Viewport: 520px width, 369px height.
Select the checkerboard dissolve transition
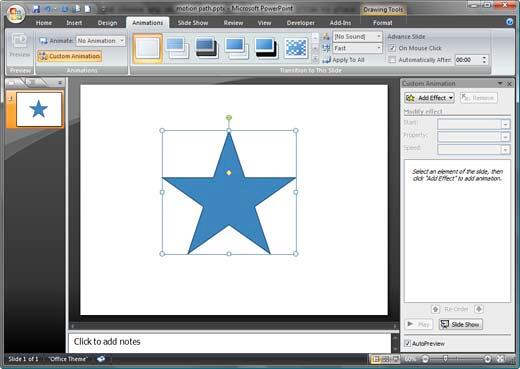(296, 48)
